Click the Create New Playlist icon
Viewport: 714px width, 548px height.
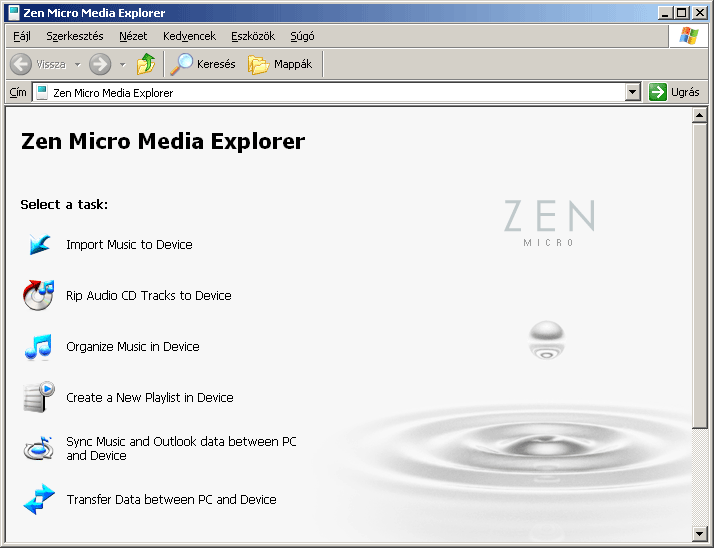coord(39,397)
